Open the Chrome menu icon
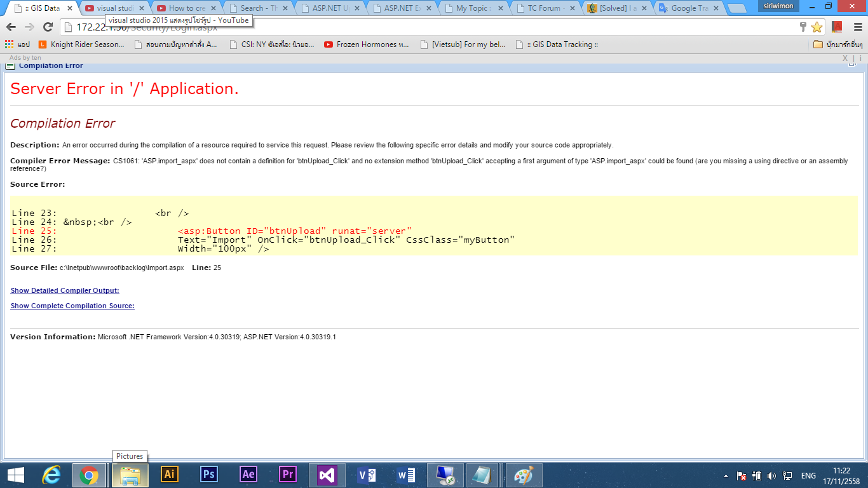This screenshot has width=868, height=488. pyautogui.click(x=856, y=27)
